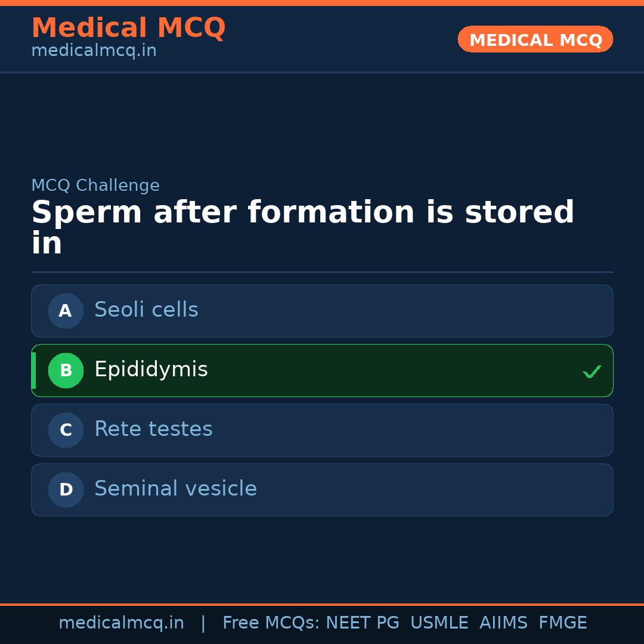This screenshot has width=644, height=644.
Task: Click USMLE in the footer
Action: tap(439, 623)
